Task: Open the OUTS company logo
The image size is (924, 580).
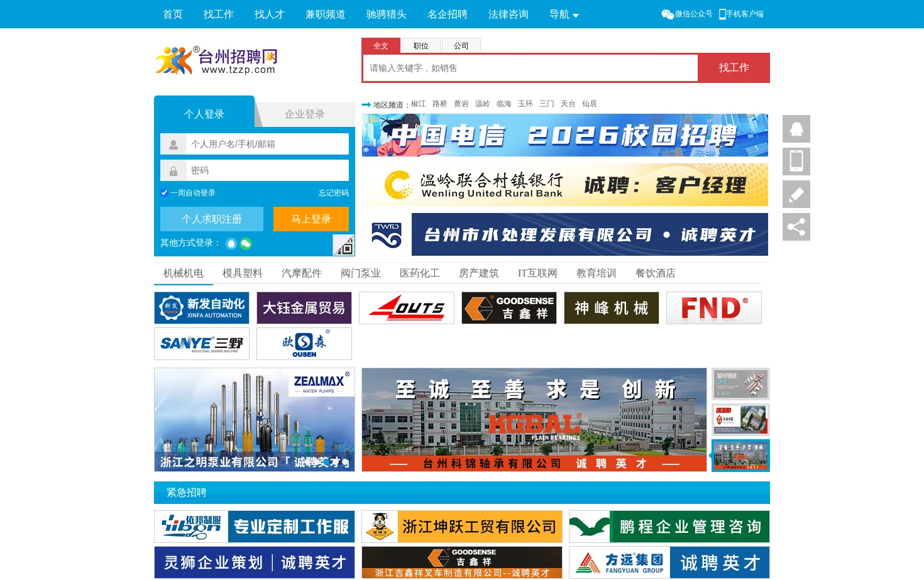Action: pos(407,308)
